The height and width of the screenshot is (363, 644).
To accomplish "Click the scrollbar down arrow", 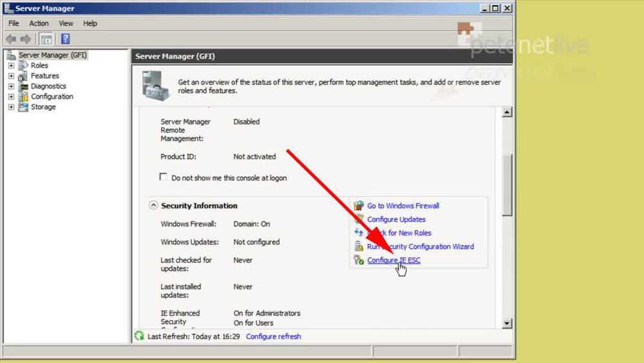I will [x=507, y=324].
